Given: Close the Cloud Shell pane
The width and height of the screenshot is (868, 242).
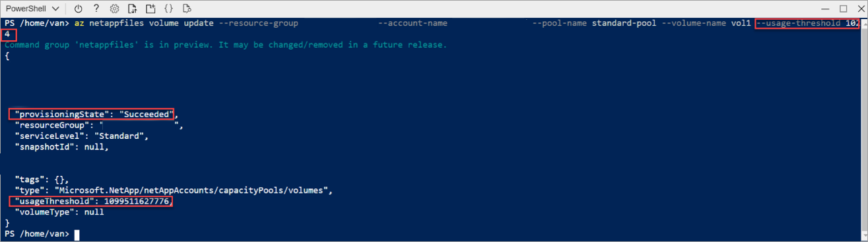Looking at the screenshot, I should pos(858,9).
